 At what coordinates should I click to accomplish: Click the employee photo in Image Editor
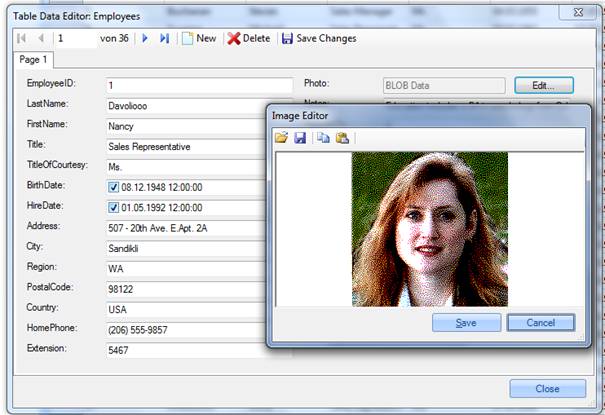(429, 229)
